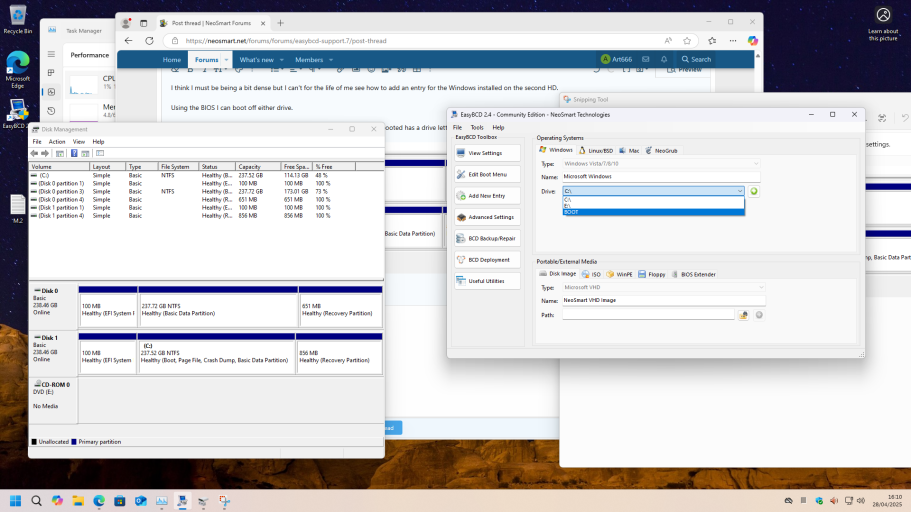This screenshot has height=512, width=911.
Task: Open a new browser tab
Action: click(x=281, y=23)
